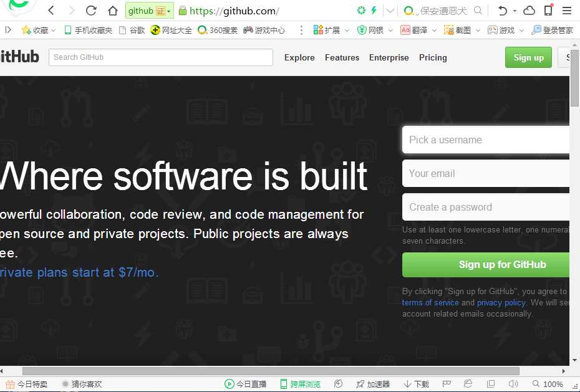
Task: Click the horizontal scrollbar right arrow
Action: (x=564, y=371)
